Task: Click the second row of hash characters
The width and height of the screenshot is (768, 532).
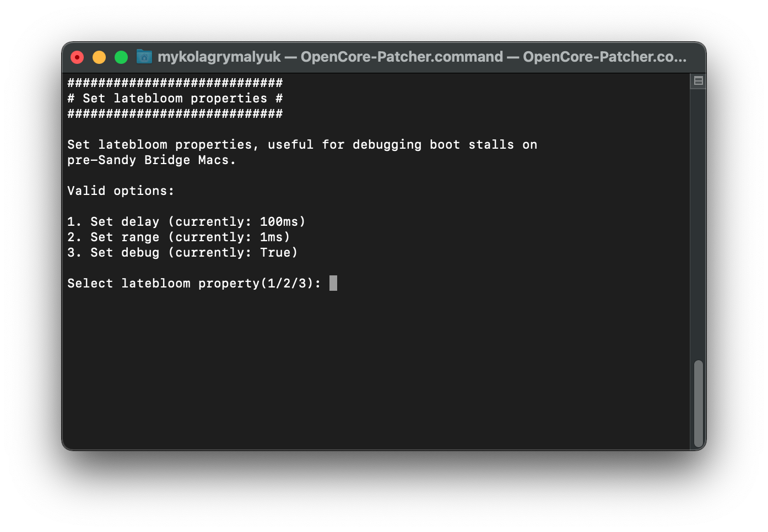Action: (175, 114)
